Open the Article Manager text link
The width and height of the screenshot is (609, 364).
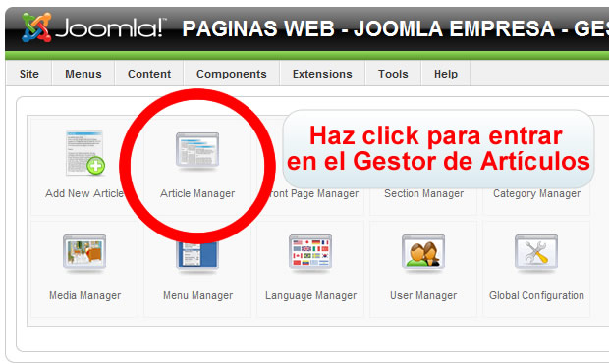[x=197, y=193]
